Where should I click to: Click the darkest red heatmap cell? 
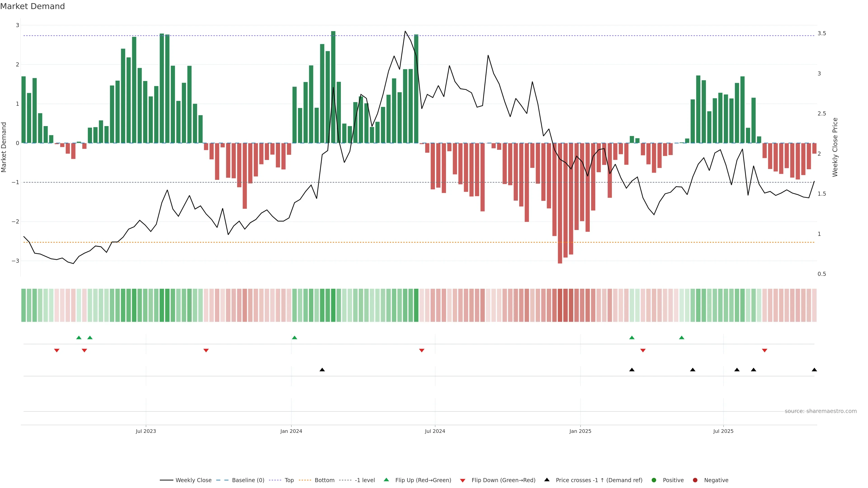560,305
